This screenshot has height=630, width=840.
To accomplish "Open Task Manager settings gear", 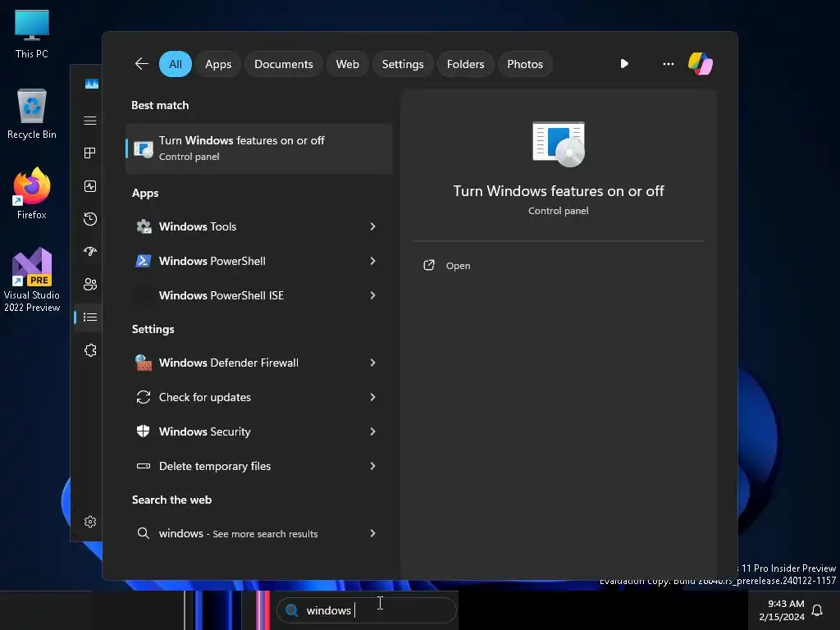I will tap(90, 522).
